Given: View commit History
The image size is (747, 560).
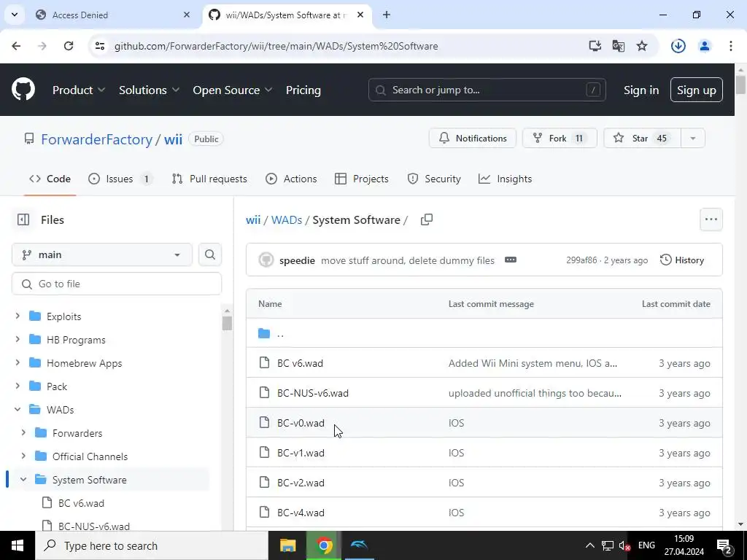Looking at the screenshot, I should pos(682,260).
